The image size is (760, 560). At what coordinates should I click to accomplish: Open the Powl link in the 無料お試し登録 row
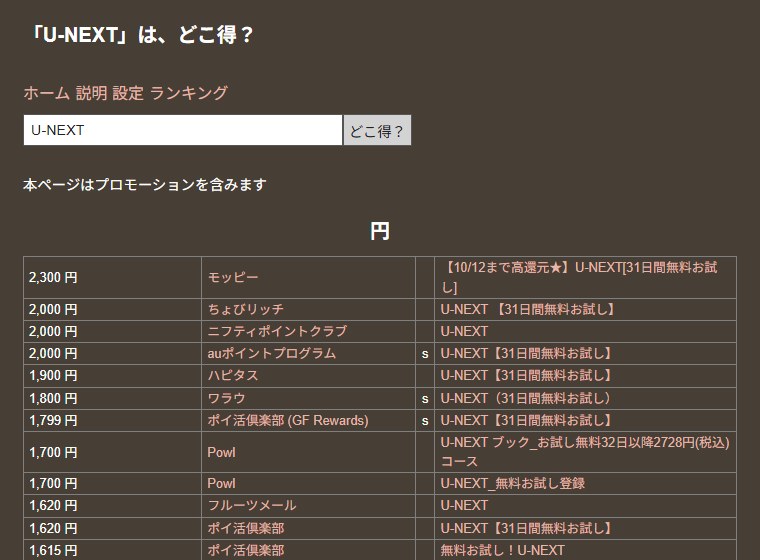(222, 483)
